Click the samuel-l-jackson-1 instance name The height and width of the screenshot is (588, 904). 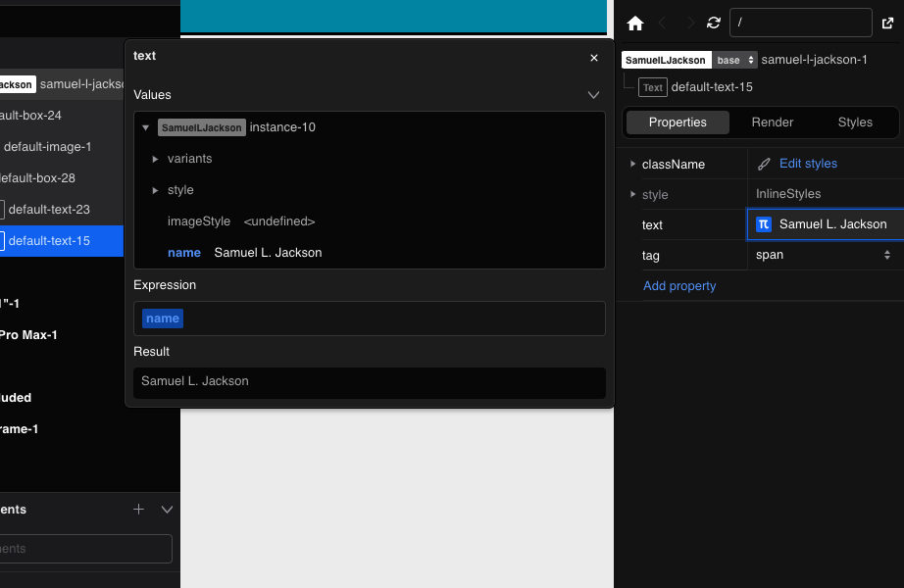[x=814, y=60]
